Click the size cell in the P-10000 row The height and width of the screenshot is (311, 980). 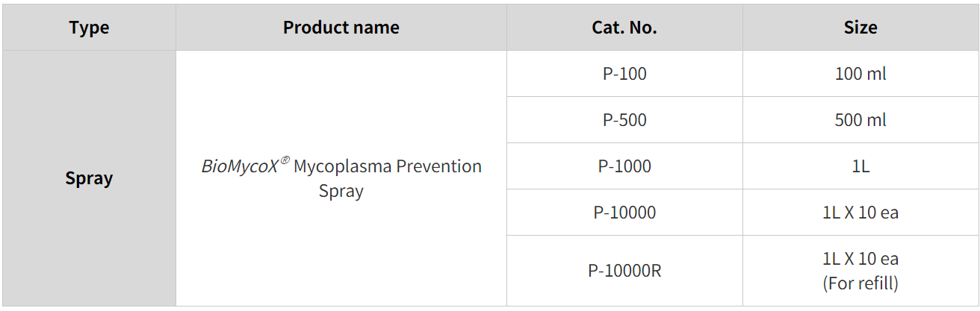(860, 213)
